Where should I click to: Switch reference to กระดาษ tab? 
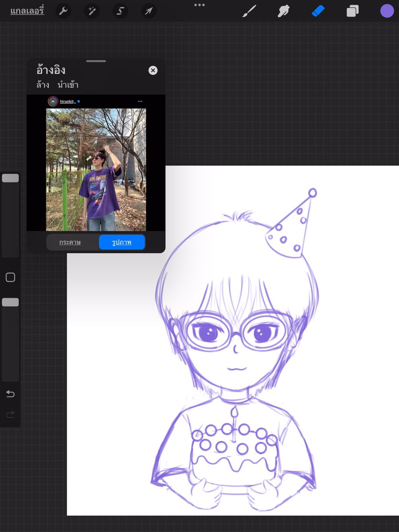coord(70,243)
